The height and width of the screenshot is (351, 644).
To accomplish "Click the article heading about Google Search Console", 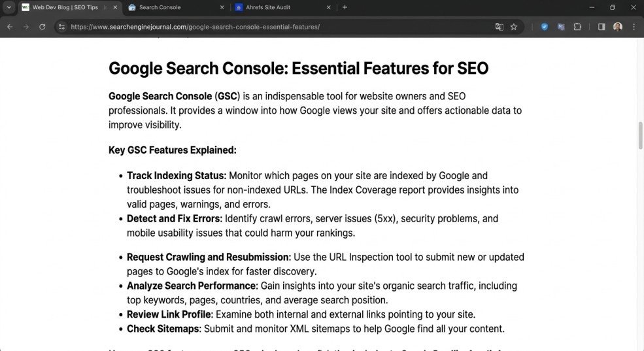I will tap(298, 69).
